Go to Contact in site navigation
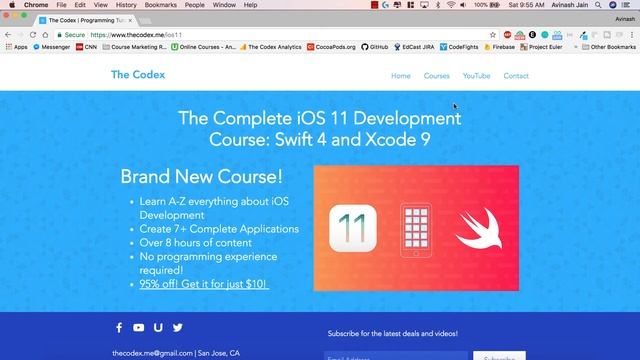Image resolution: width=640 pixels, height=360 pixels. point(516,76)
